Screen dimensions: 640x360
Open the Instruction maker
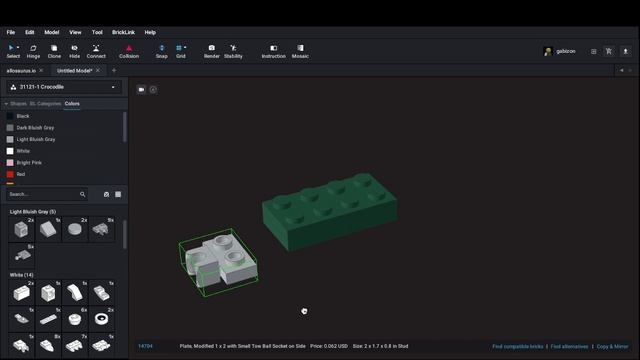click(273, 51)
